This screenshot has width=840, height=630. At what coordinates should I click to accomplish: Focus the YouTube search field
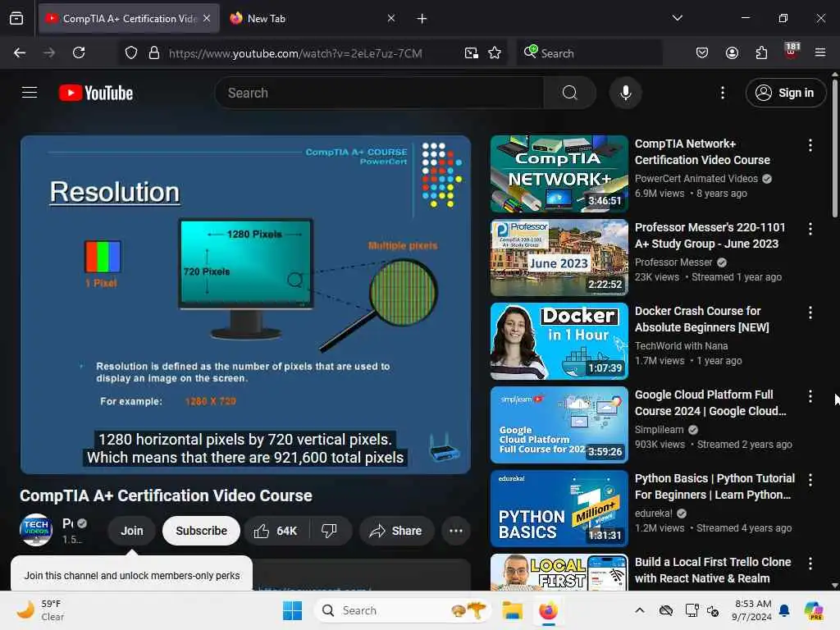point(380,93)
